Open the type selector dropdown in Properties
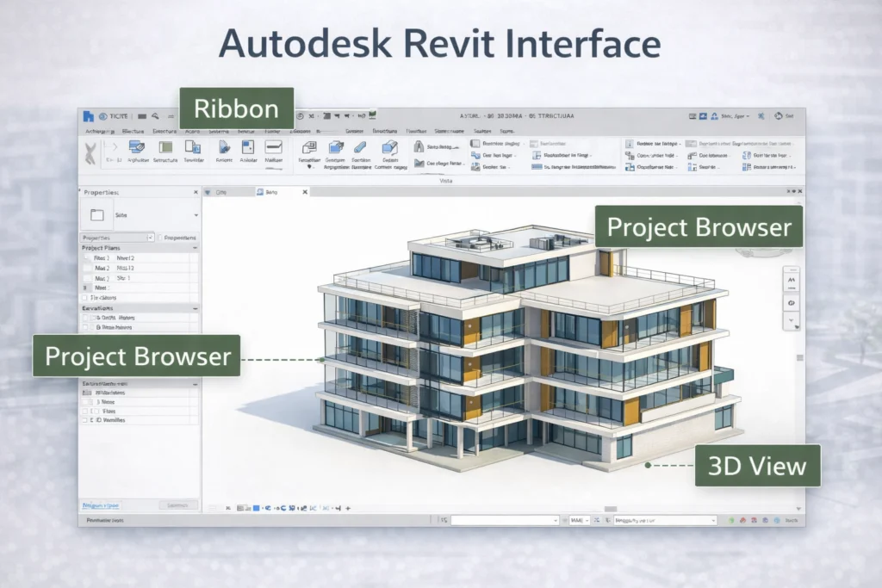 [196, 215]
